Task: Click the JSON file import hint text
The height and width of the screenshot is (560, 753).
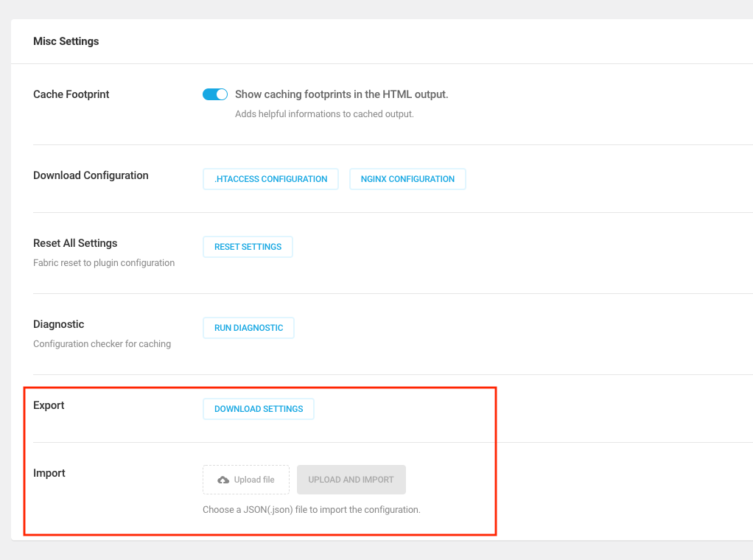Action: 311,509
